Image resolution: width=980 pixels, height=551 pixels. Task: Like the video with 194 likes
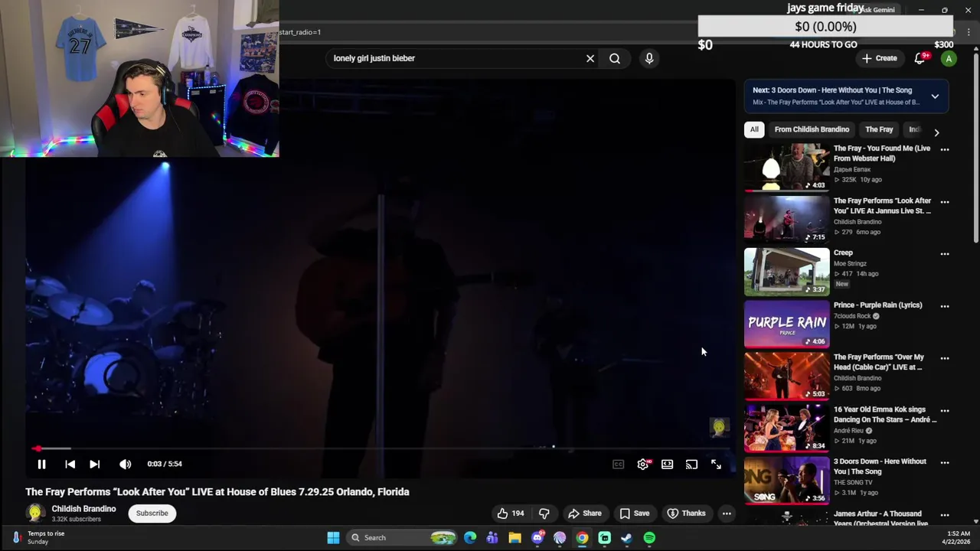510,514
